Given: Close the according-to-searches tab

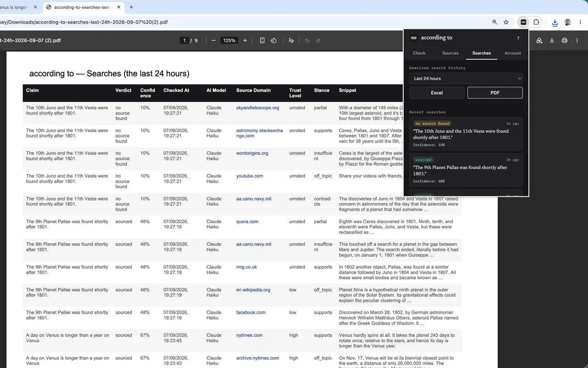Looking at the screenshot, I should (119, 7).
